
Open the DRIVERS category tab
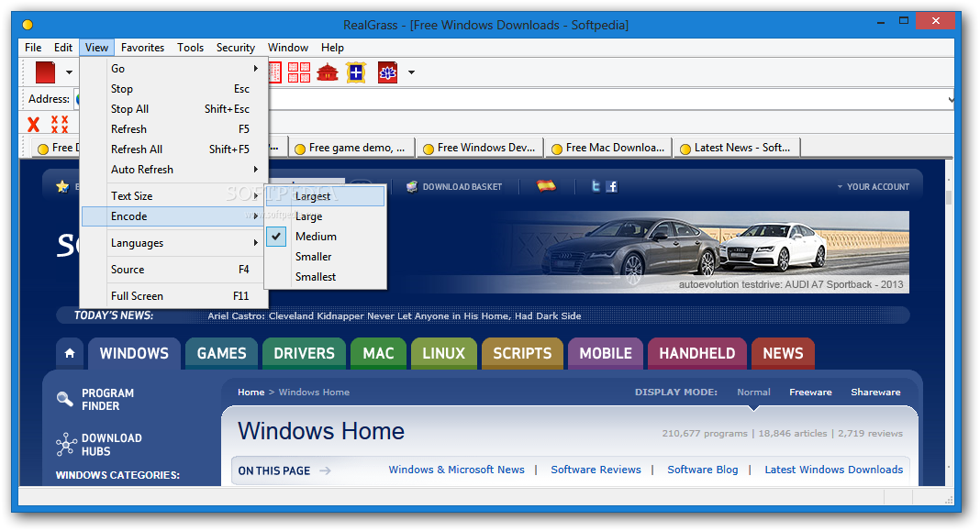click(x=304, y=354)
